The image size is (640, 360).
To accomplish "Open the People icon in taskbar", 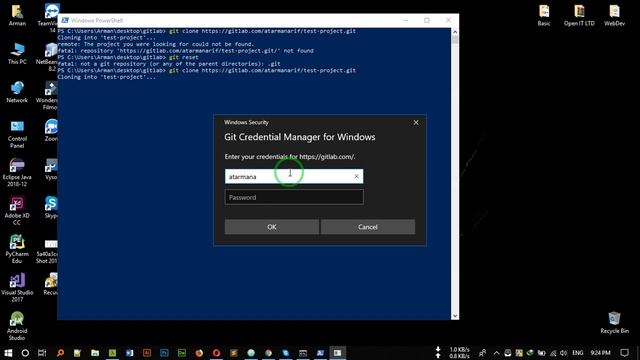I will [482, 353].
